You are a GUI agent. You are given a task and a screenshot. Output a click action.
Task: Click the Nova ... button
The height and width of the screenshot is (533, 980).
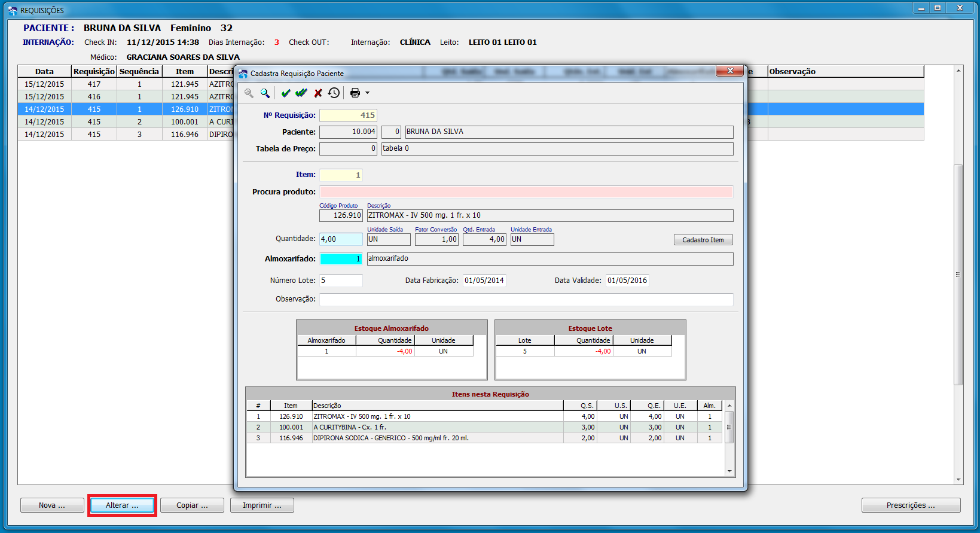click(x=52, y=505)
